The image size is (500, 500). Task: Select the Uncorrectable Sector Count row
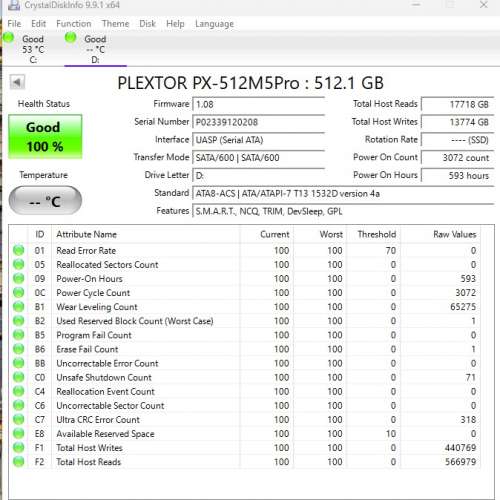[245, 406]
